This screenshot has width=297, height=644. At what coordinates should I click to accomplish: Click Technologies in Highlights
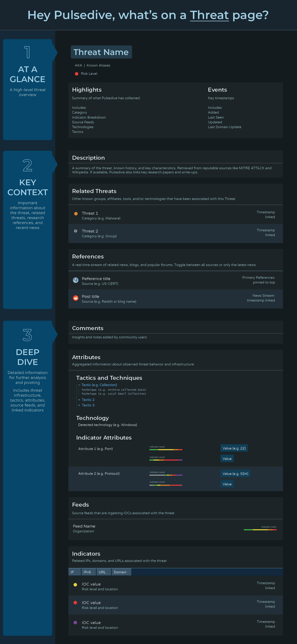(x=83, y=127)
